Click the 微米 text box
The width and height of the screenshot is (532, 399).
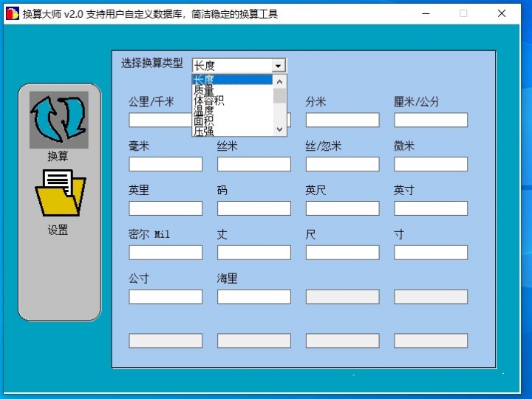[431, 164]
